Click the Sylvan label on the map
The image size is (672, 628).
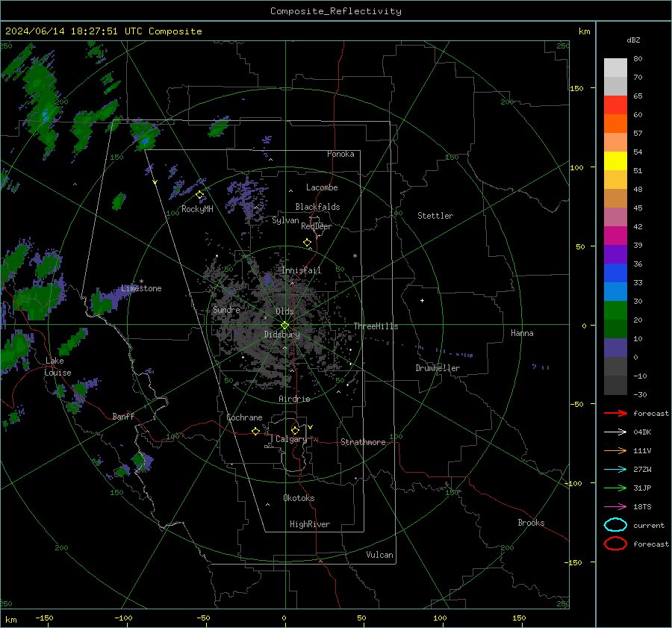(285, 220)
